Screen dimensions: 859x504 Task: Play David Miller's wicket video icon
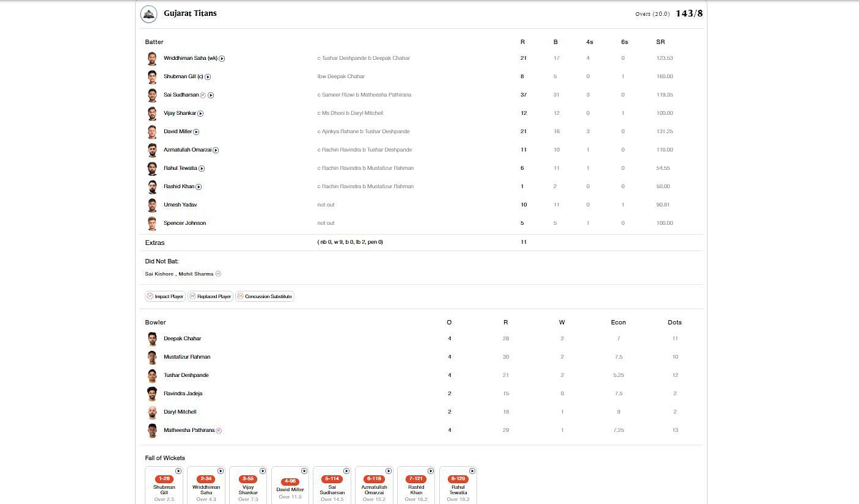(x=196, y=132)
